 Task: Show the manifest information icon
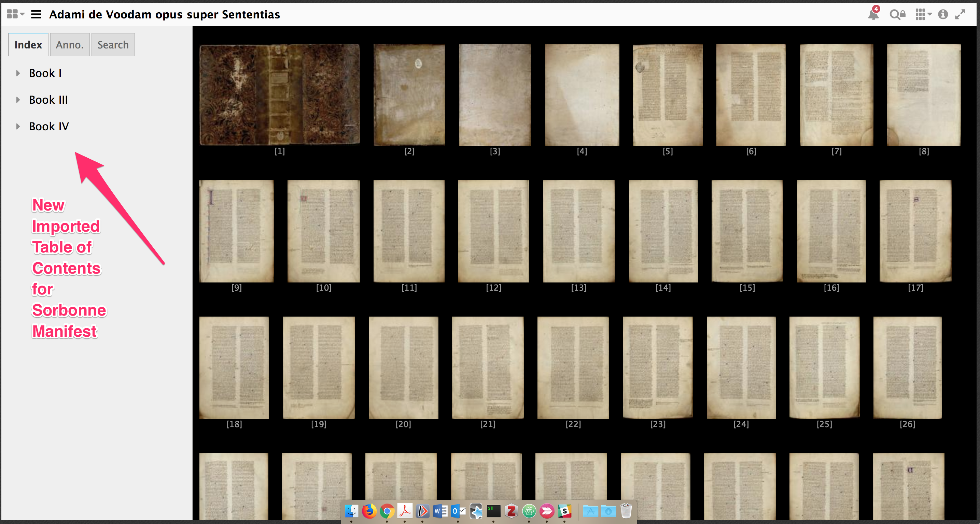coord(943,14)
